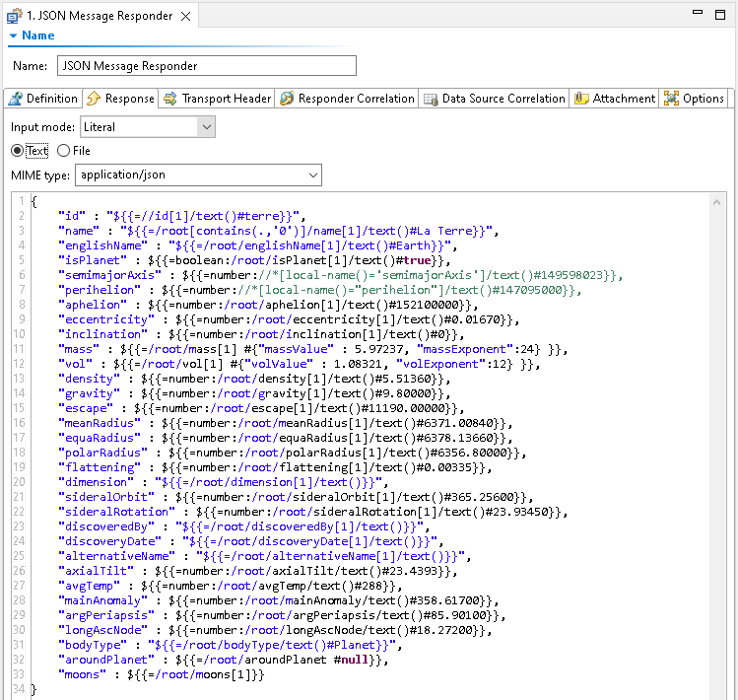Click the Options tab icon
This screenshot has height=700, width=738.
(671, 99)
